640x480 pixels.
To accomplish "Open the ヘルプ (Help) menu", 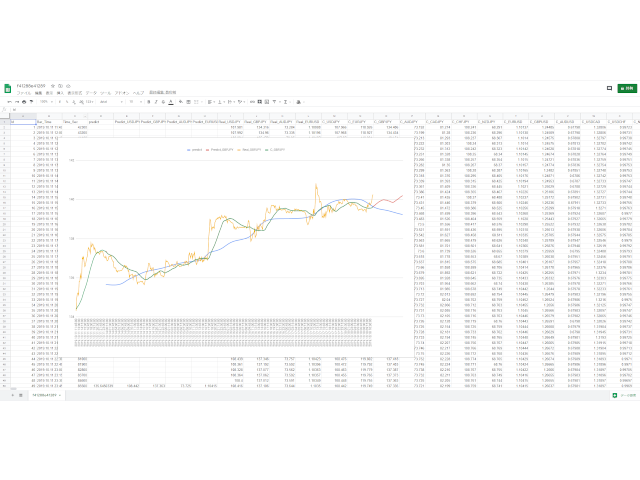I will click(x=138, y=93).
